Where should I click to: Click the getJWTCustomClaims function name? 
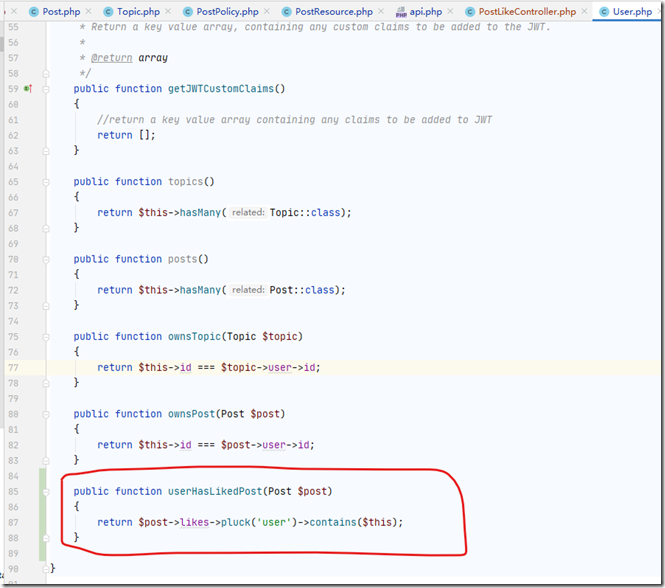tap(221, 89)
